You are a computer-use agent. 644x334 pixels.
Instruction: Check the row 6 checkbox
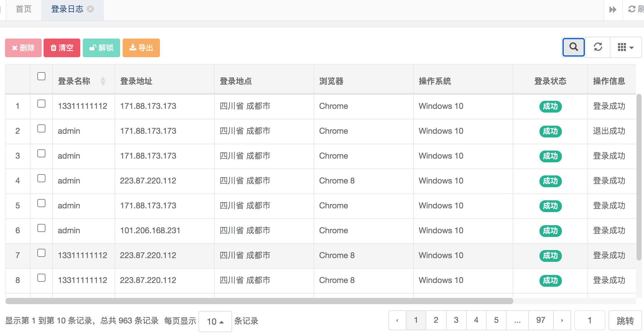[41, 228]
